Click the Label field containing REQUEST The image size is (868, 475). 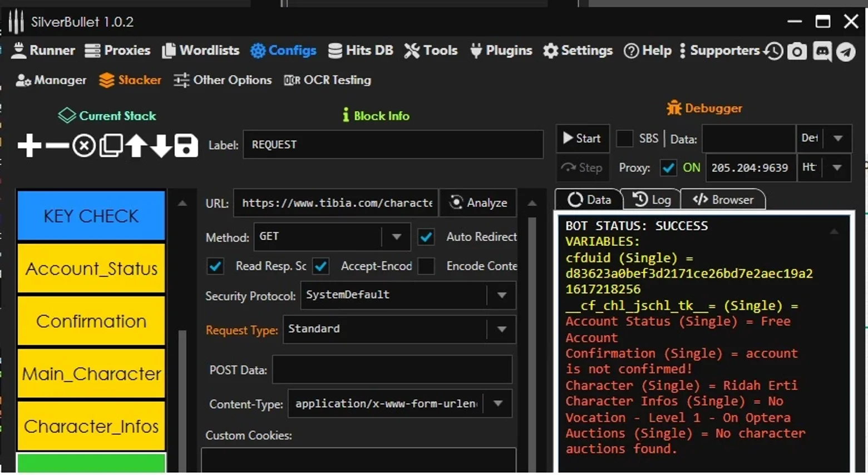[x=393, y=145]
